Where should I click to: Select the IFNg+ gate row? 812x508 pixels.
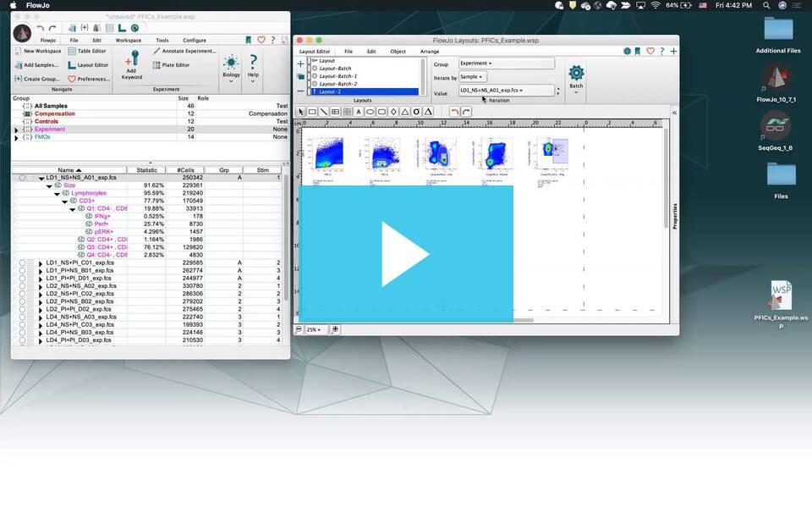(147, 216)
